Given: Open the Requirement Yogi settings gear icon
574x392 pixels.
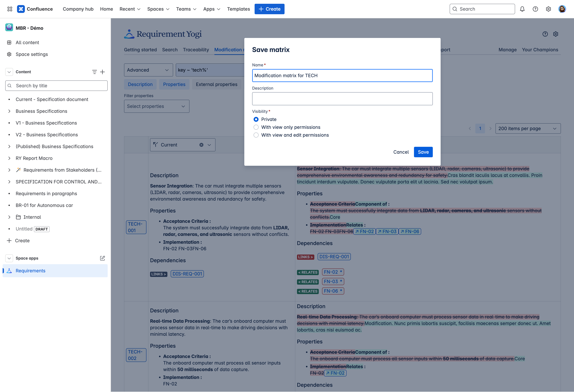Looking at the screenshot, I should pos(556,34).
